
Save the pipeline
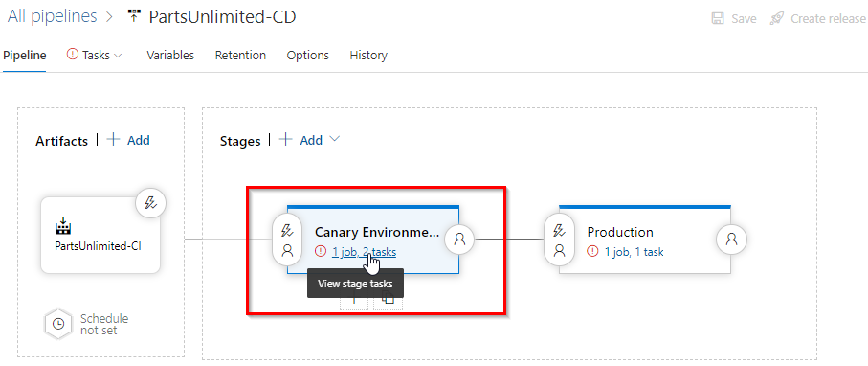click(733, 18)
